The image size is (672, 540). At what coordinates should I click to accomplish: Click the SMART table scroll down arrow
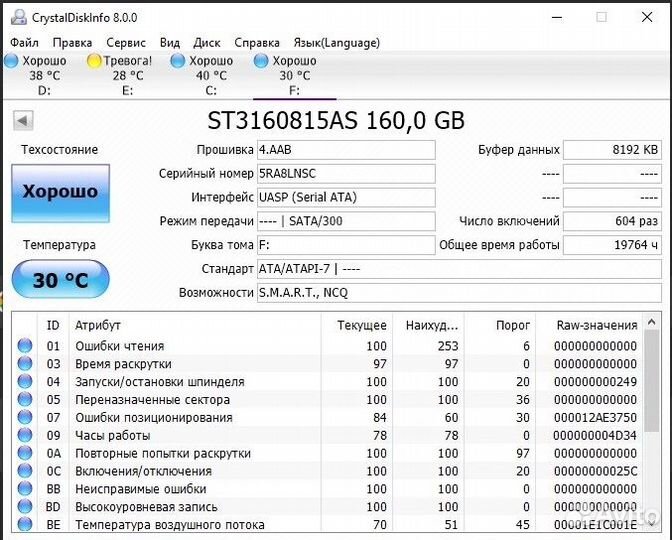[x=652, y=524]
